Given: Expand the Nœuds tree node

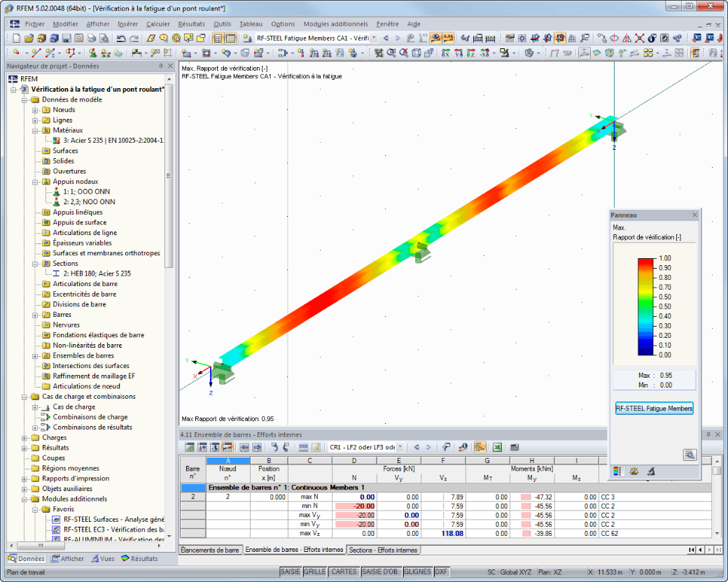Looking at the screenshot, I should point(35,110).
